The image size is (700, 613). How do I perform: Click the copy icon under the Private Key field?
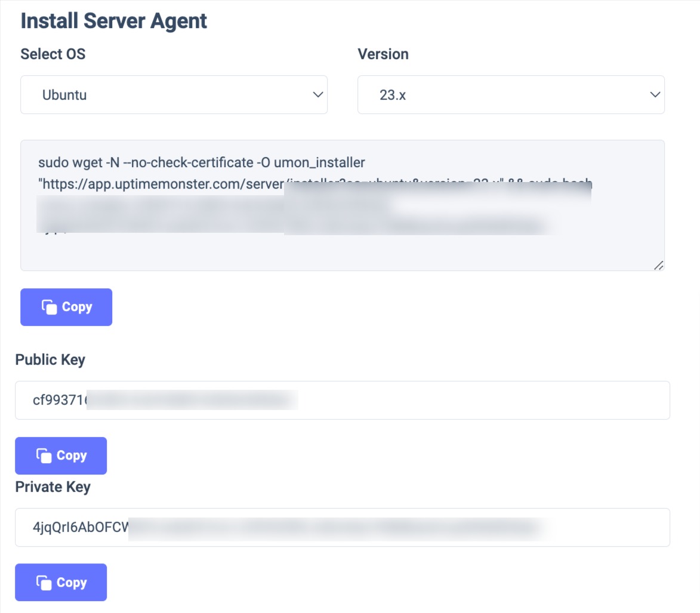pos(44,583)
